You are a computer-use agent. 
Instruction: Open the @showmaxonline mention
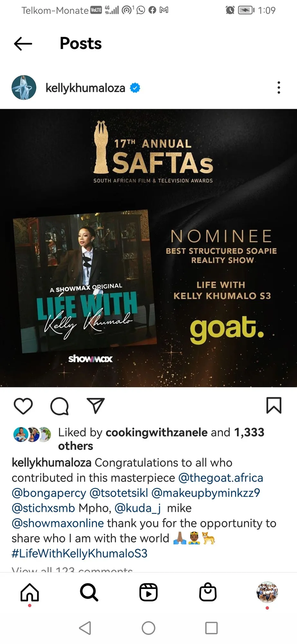point(58,523)
